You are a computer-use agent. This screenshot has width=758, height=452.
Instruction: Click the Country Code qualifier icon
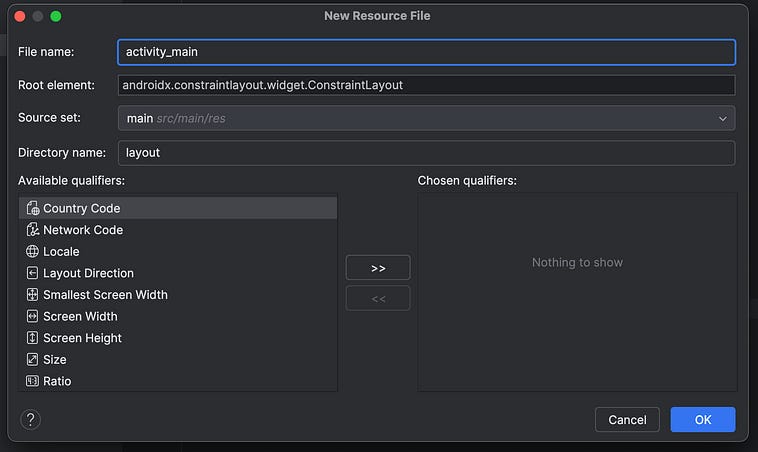pos(32,208)
